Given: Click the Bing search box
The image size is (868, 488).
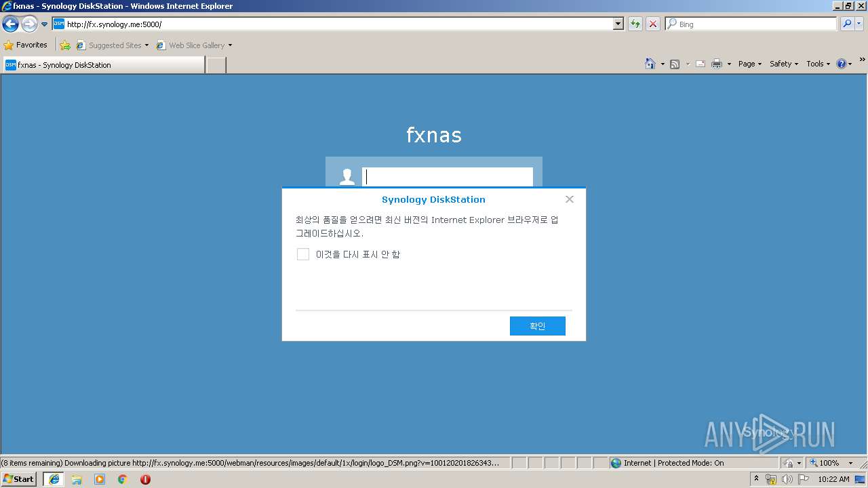Looking at the screenshot, I should 751,24.
